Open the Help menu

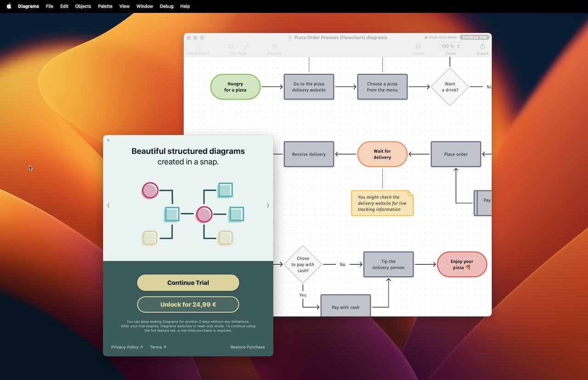click(185, 6)
